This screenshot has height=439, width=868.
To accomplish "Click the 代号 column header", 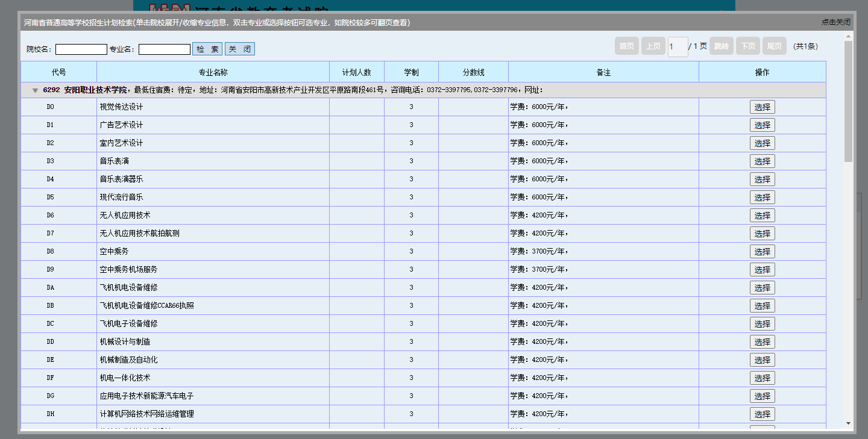I will 59,72.
